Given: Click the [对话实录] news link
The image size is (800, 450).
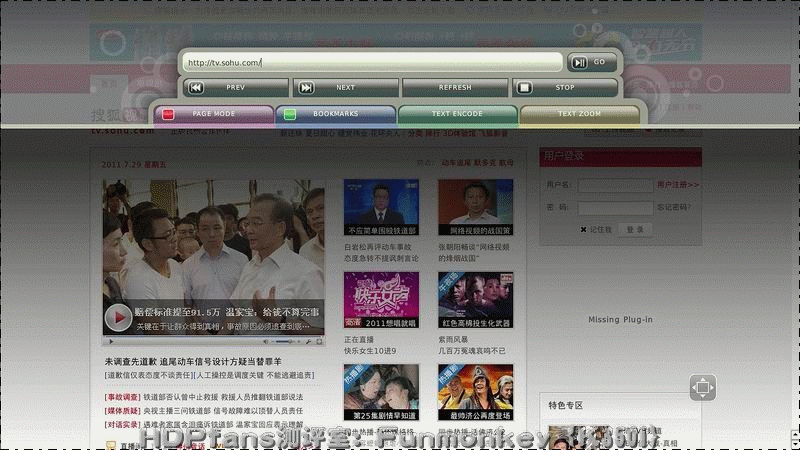Looking at the screenshot, I should [122, 424].
